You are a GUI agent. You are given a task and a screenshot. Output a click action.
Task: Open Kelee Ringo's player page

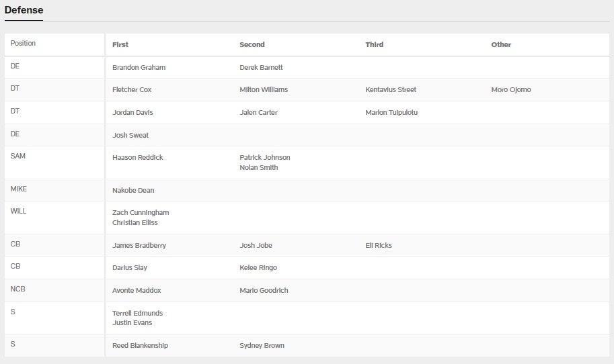pos(258,268)
